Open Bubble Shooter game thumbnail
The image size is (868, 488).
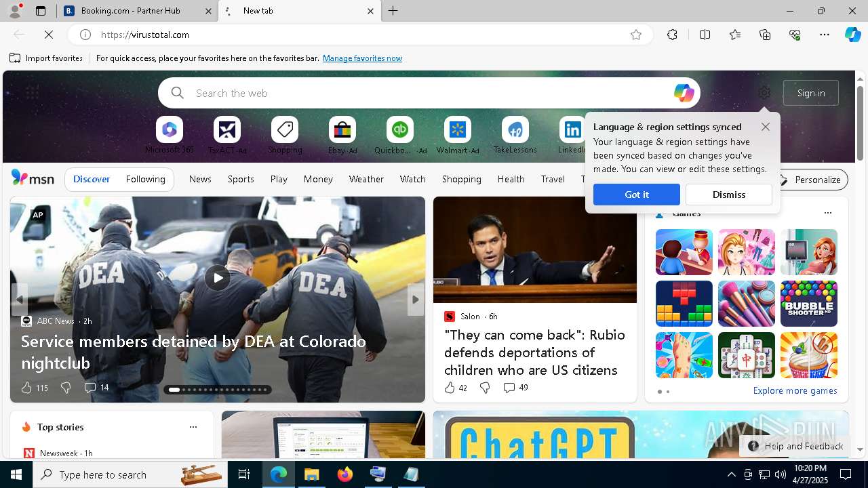pos(809,304)
